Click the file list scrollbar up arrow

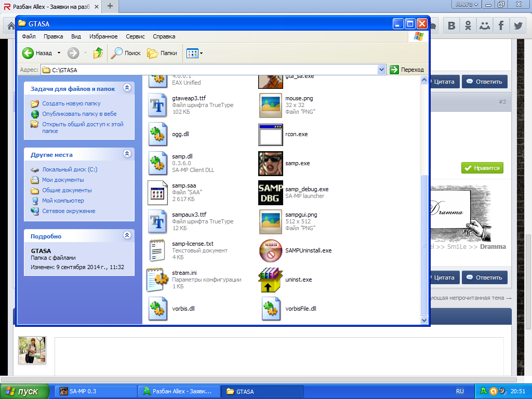[424, 80]
